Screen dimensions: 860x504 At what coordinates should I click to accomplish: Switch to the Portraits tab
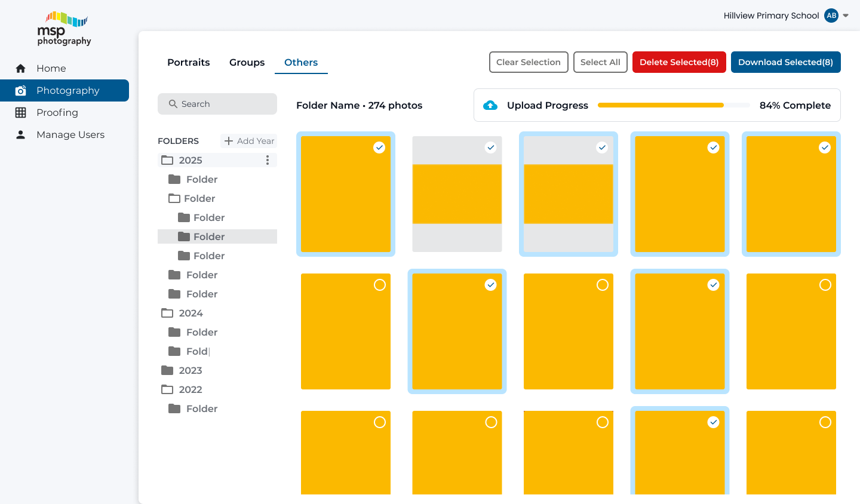189,62
